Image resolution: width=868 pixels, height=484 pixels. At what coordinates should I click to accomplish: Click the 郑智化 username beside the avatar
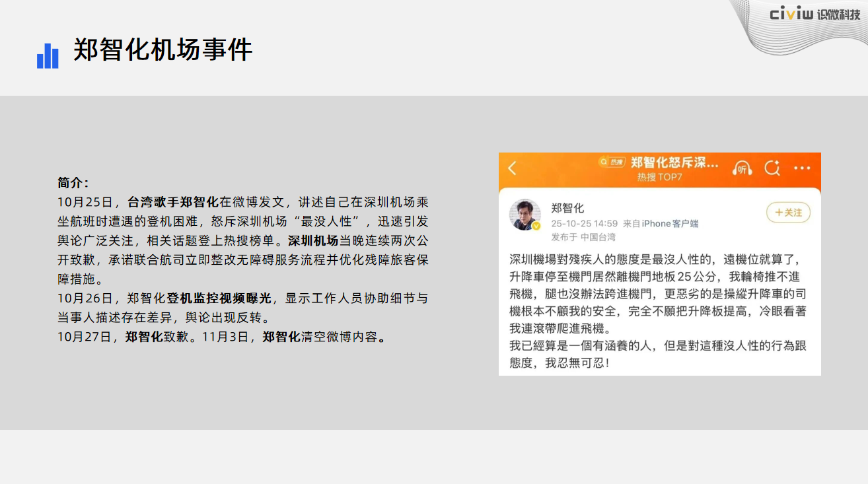(567, 208)
